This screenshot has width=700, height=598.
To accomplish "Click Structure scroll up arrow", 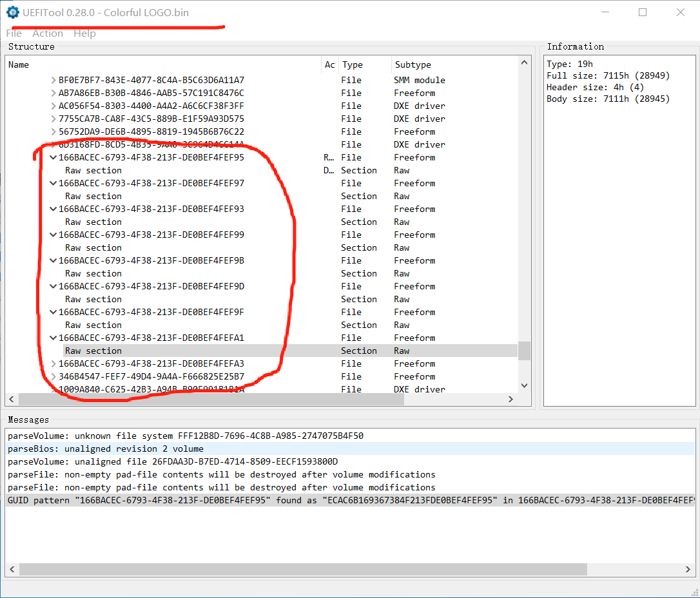I will pyautogui.click(x=525, y=63).
